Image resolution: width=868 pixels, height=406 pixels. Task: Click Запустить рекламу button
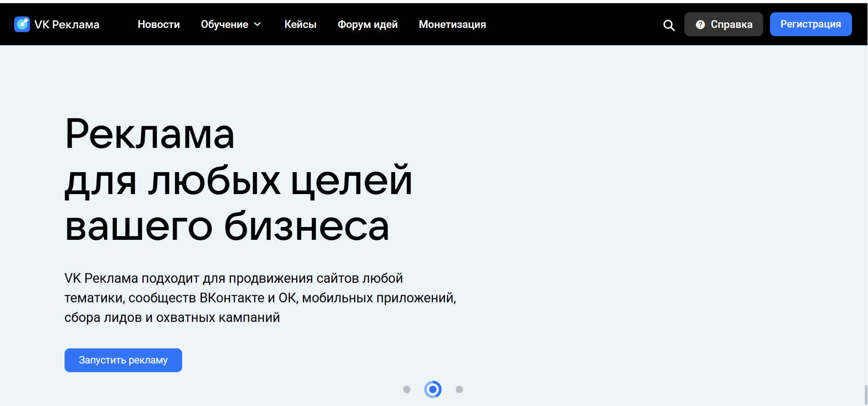[123, 360]
